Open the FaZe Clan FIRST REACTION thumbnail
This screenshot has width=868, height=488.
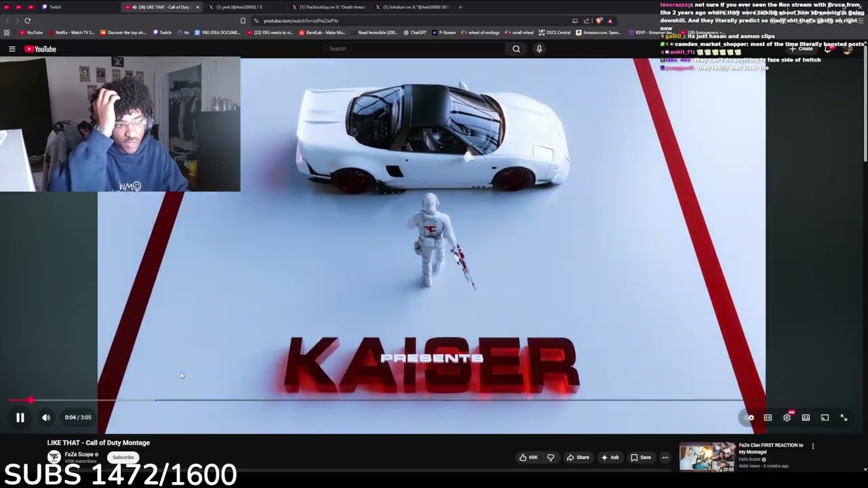coord(707,457)
